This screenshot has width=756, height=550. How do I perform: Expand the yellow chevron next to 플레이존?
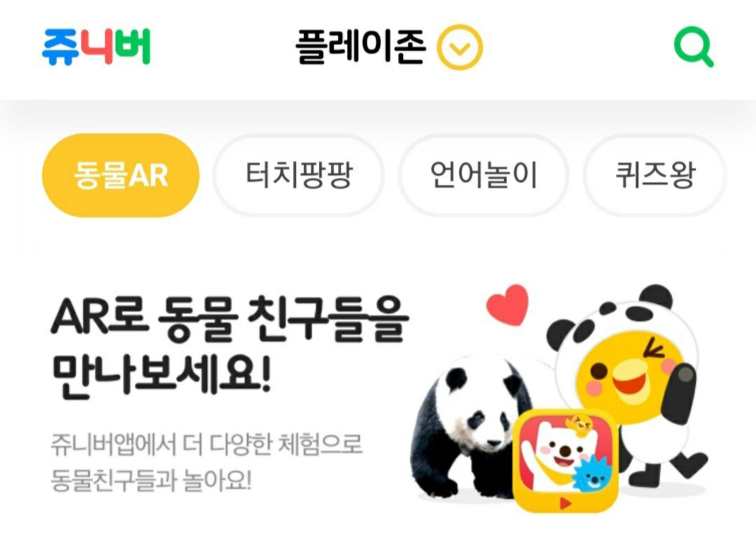coord(459,47)
